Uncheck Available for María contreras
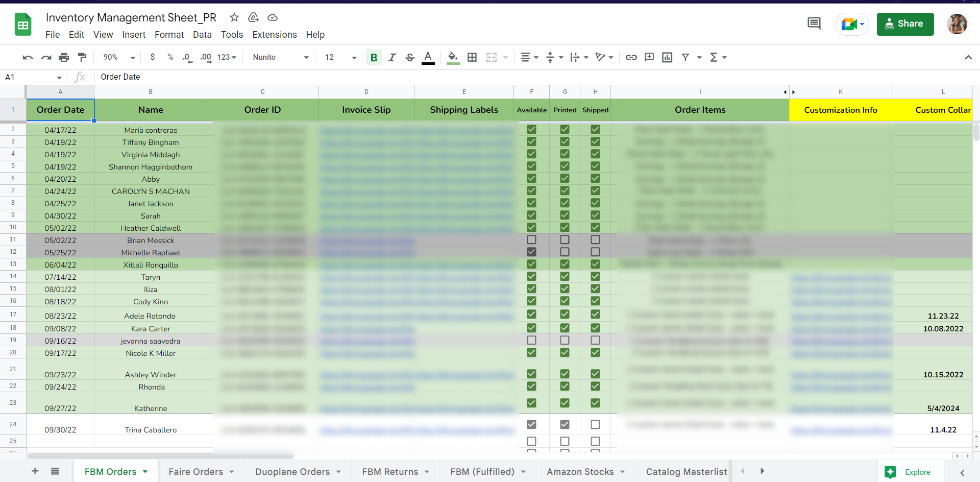The image size is (980, 482). coord(531,129)
